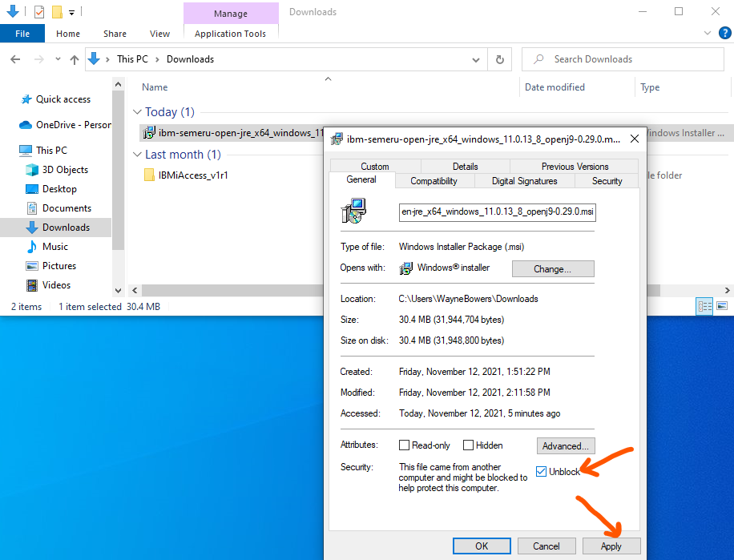
Task: Switch to the Home ribbon tab
Action: tap(68, 34)
